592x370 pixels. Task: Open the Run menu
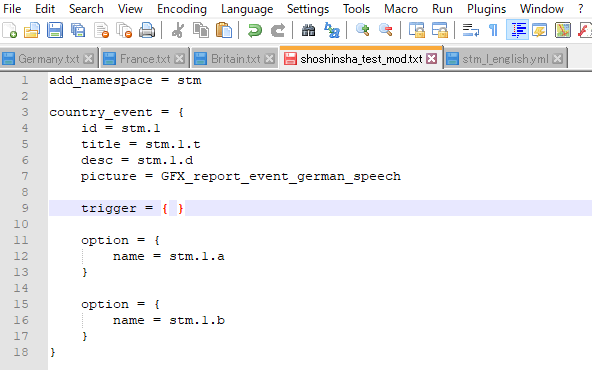[442, 9]
